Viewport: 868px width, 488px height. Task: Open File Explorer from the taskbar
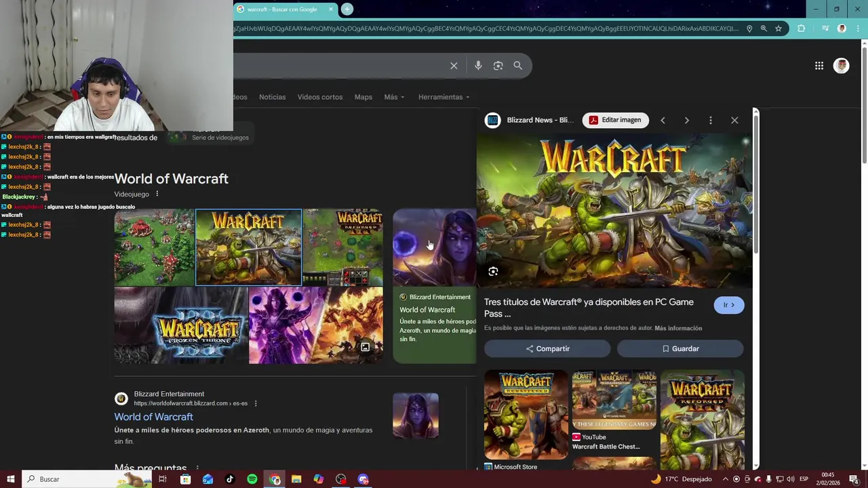[296, 479]
